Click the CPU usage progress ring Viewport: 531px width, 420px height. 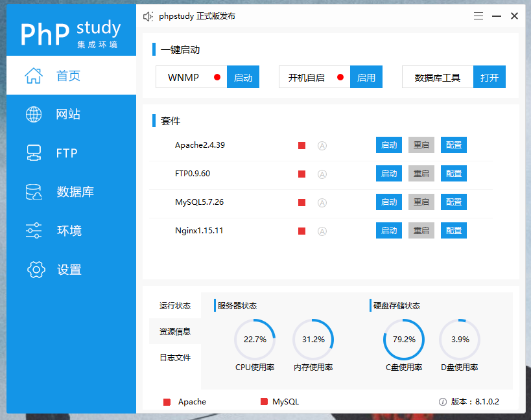pyautogui.click(x=255, y=338)
